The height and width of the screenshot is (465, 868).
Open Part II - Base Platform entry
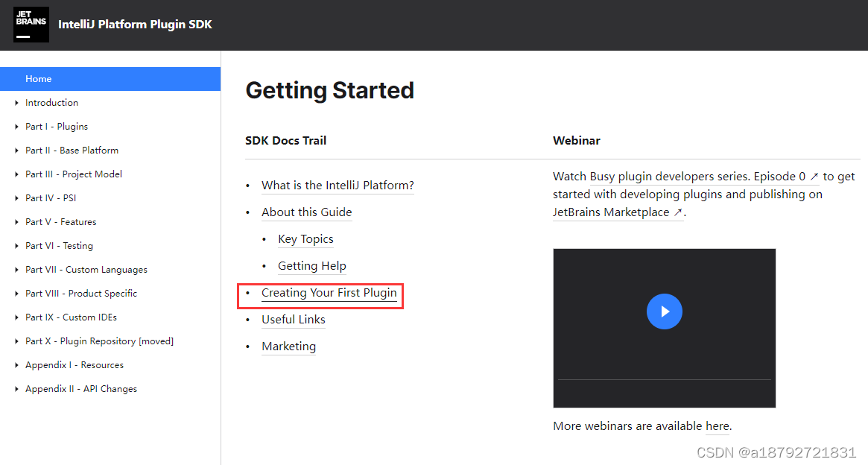coord(72,150)
